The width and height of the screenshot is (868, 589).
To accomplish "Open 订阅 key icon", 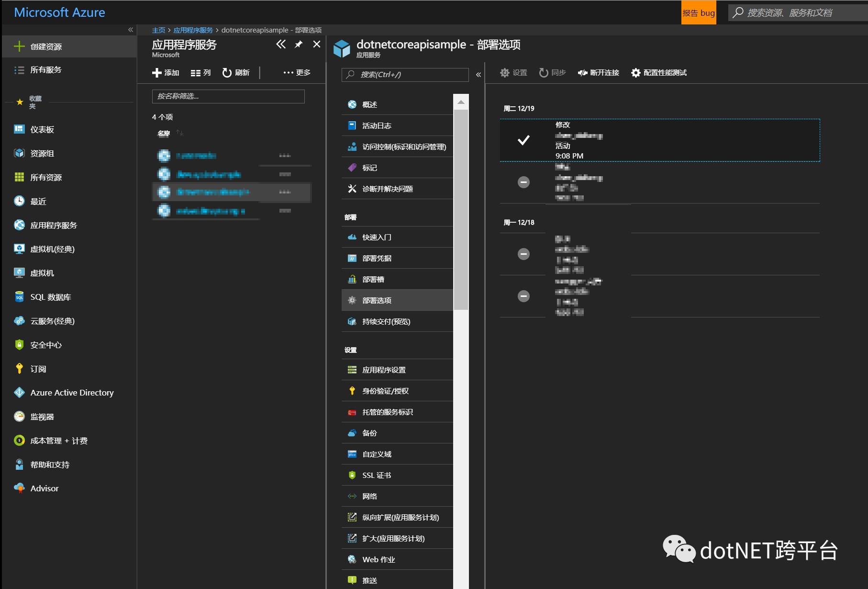I will point(19,369).
